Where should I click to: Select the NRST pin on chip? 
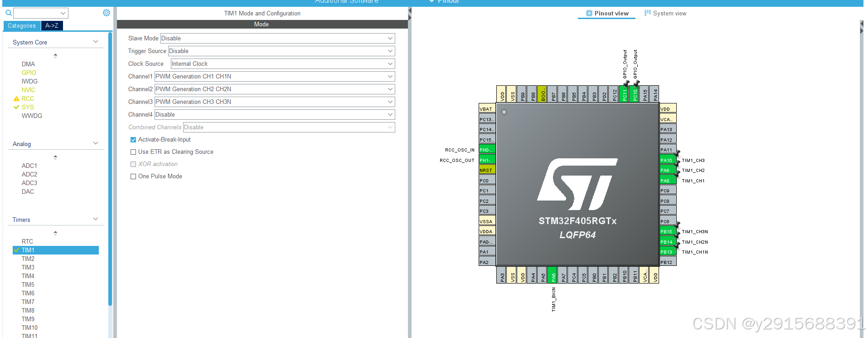point(487,170)
